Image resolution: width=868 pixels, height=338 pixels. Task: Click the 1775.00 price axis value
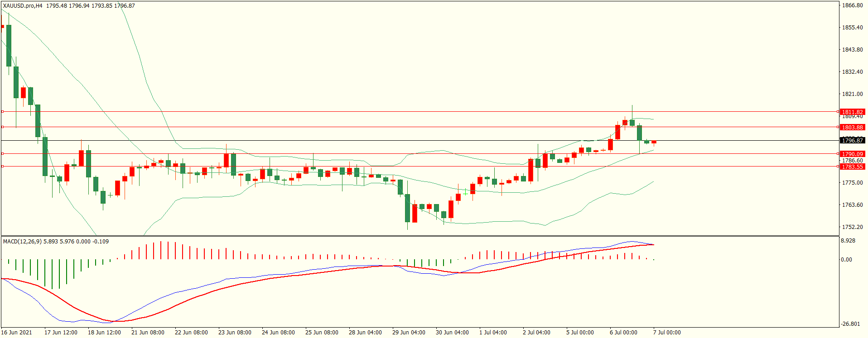click(x=852, y=183)
